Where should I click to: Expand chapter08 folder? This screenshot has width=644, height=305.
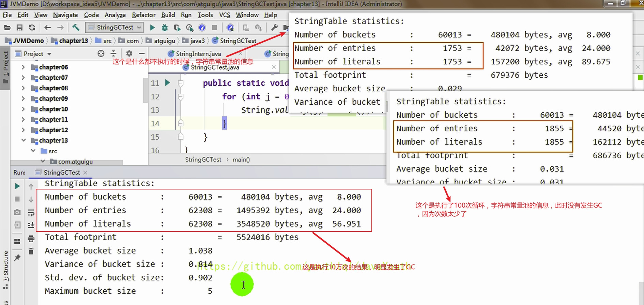[x=23, y=88]
